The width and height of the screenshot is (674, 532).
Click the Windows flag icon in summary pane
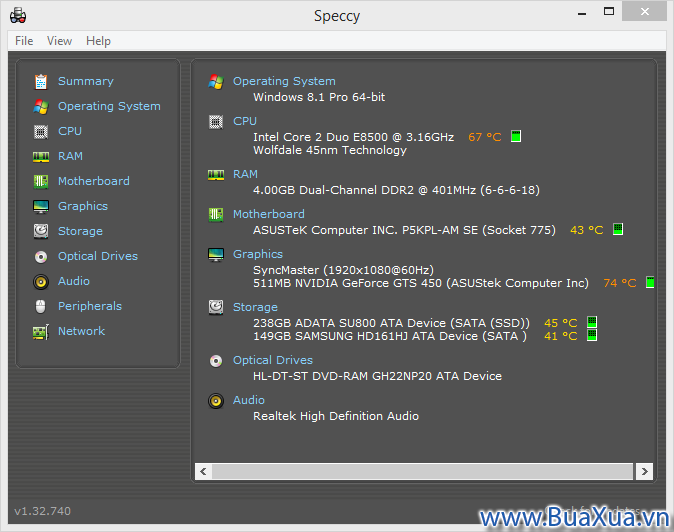[x=216, y=82]
